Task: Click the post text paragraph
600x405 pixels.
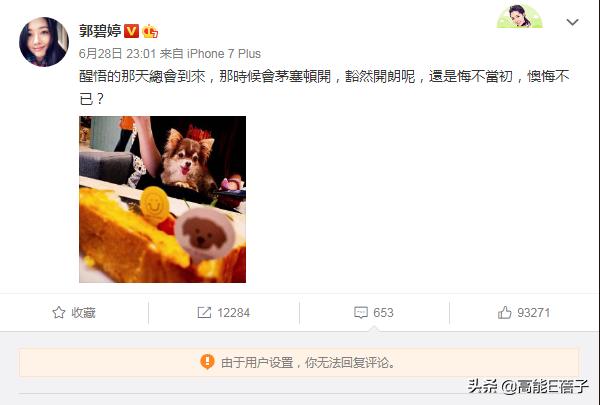Action: pos(324,88)
